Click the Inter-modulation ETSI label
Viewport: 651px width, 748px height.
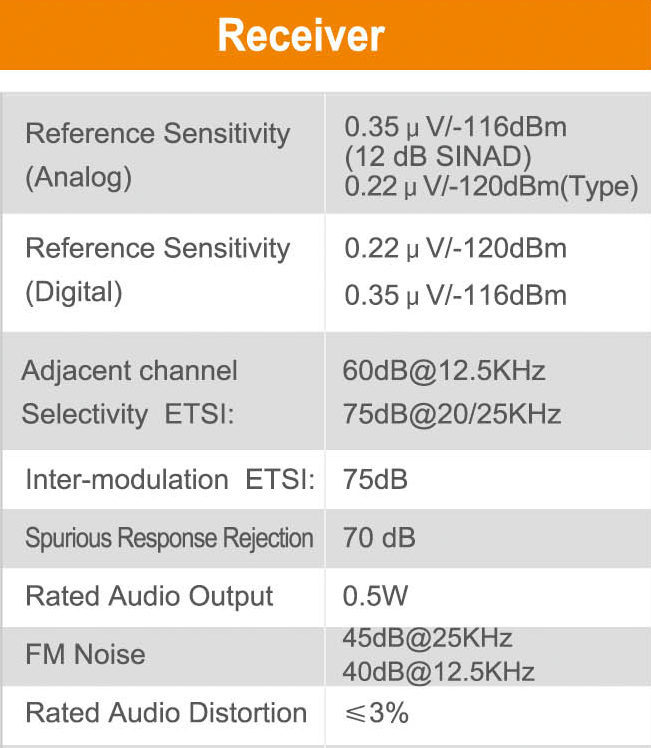click(170, 480)
